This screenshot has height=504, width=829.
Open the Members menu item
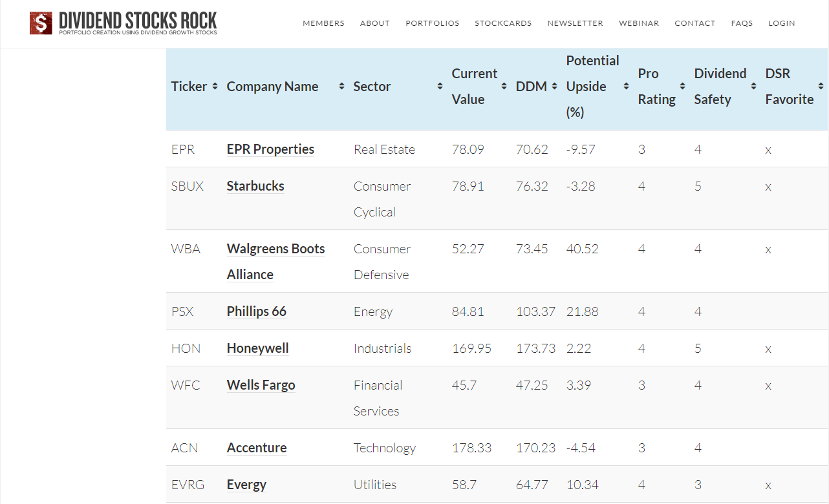click(323, 23)
